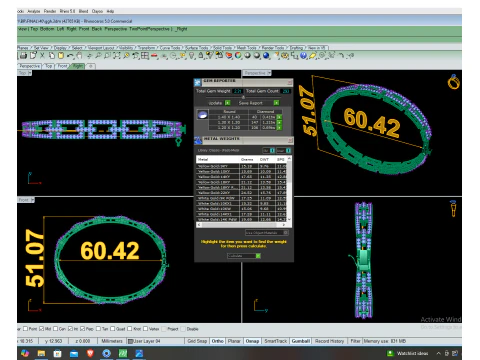Viewport: 480px width, 360px height.
Task: Enable the Point osnap checkbox
Action: click(26, 329)
